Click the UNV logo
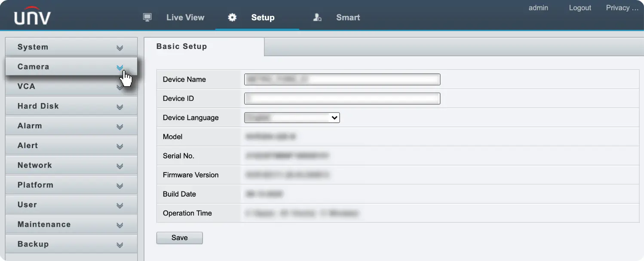This screenshot has height=261, width=644. click(x=32, y=15)
